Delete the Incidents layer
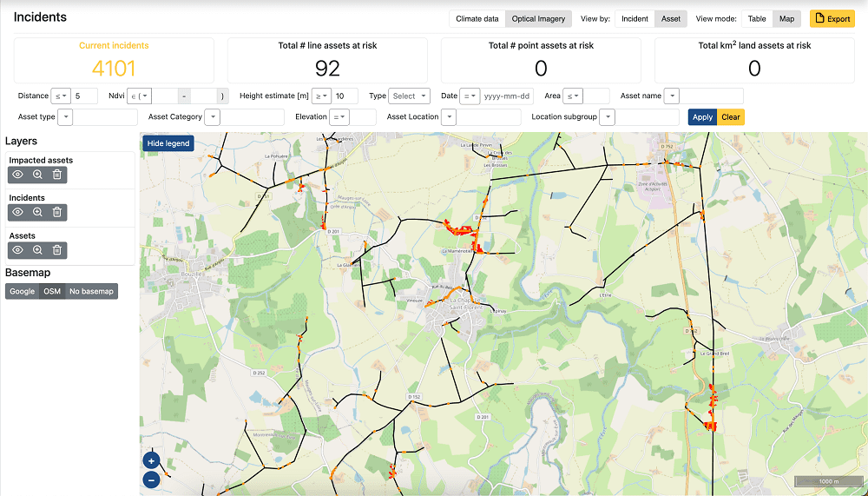Image resolution: width=868 pixels, height=496 pixels. pyautogui.click(x=57, y=212)
